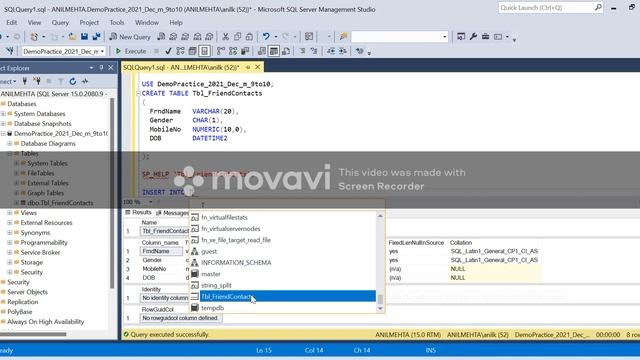Click Object Explorer connect plug icon
Viewport: 640px width, 360px height.
pos(24,81)
